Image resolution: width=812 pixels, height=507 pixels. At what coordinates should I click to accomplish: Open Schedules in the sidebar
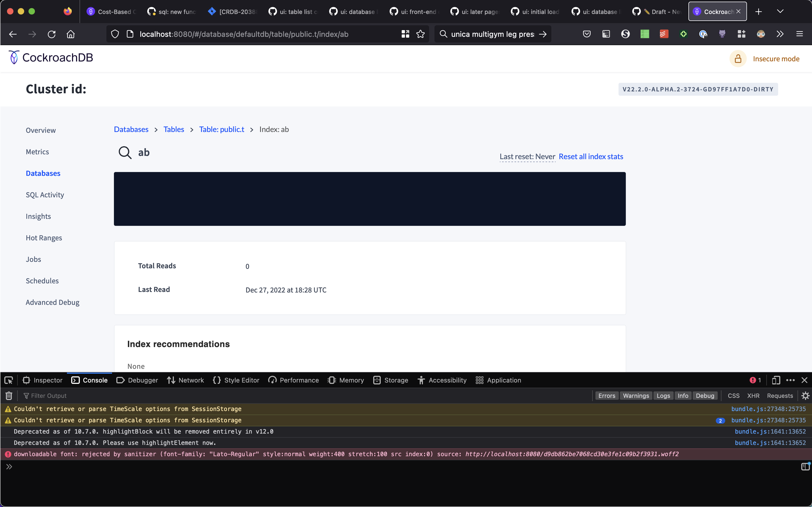click(42, 281)
